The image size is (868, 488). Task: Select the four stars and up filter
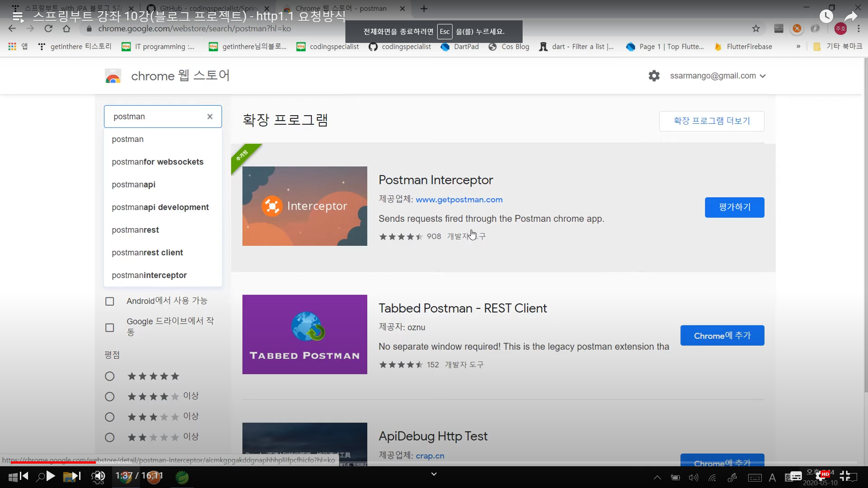109,397
